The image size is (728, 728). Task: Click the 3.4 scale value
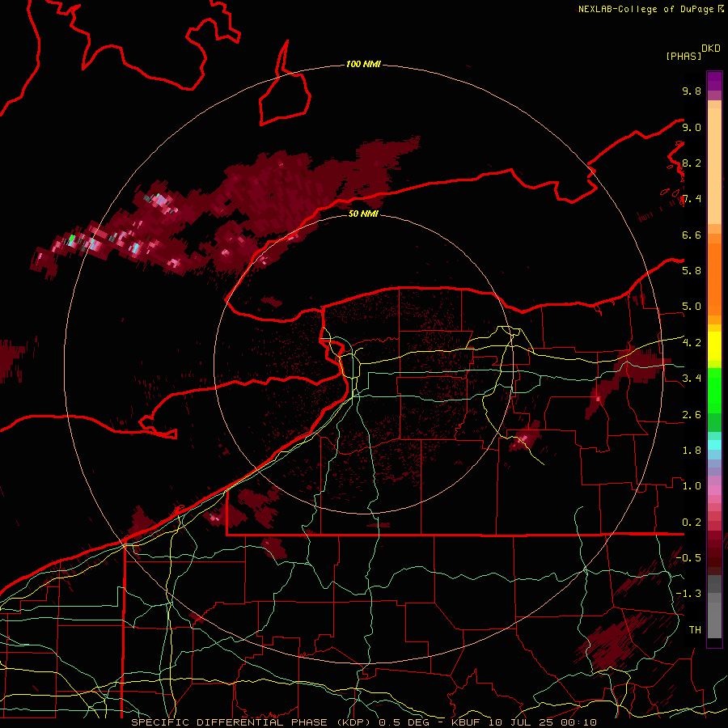[692, 379]
